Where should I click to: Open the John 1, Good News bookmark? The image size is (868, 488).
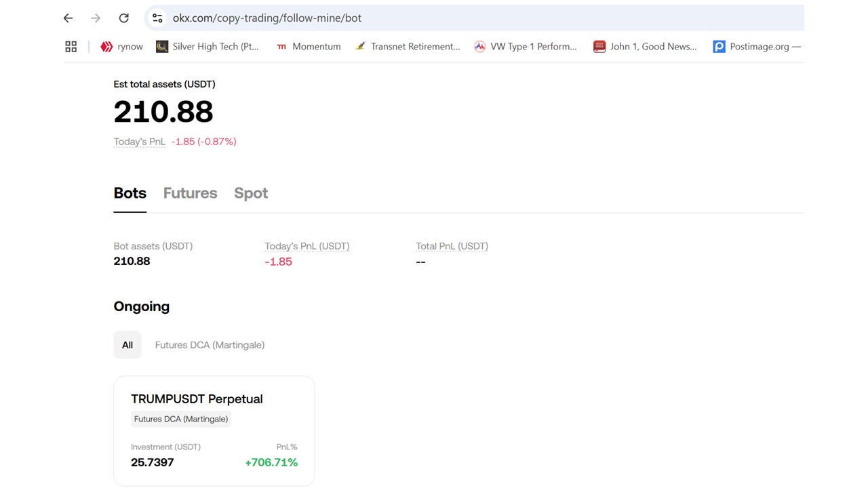point(645,47)
